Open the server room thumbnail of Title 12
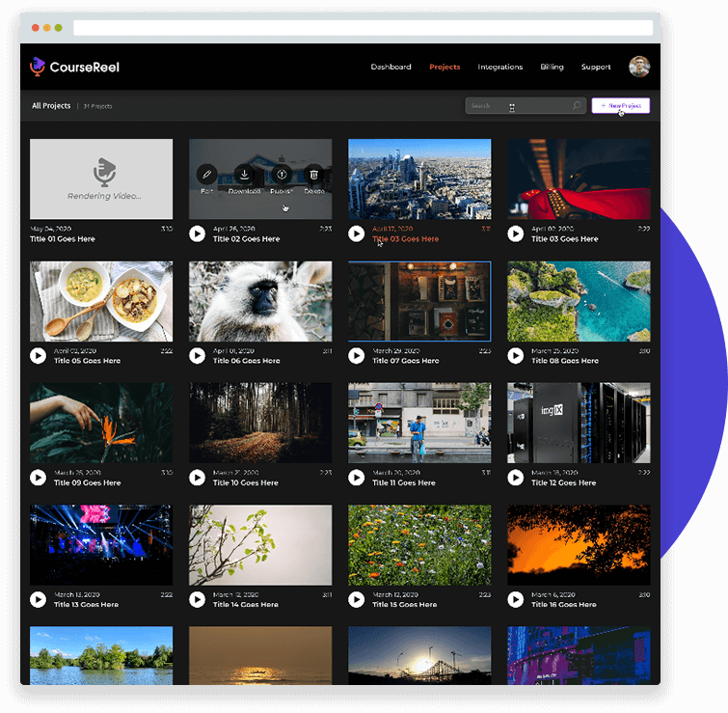 (579, 423)
